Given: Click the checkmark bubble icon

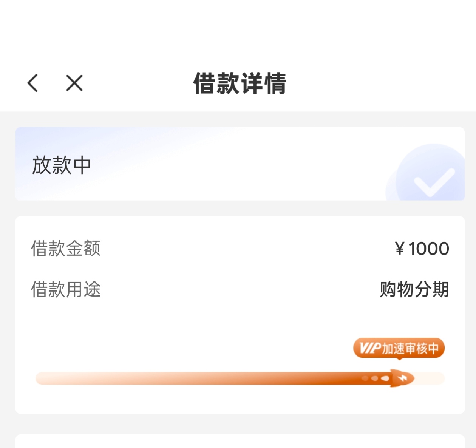Looking at the screenshot, I should pyautogui.click(x=431, y=177).
